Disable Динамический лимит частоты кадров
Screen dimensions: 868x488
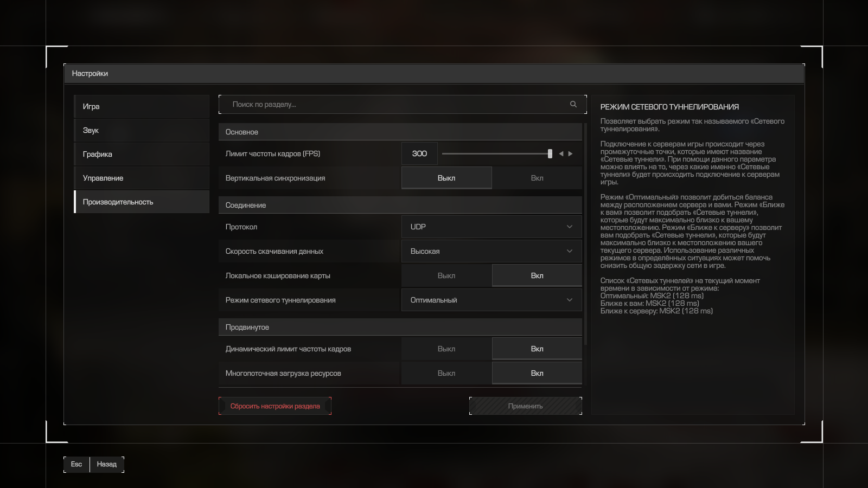[x=446, y=349]
